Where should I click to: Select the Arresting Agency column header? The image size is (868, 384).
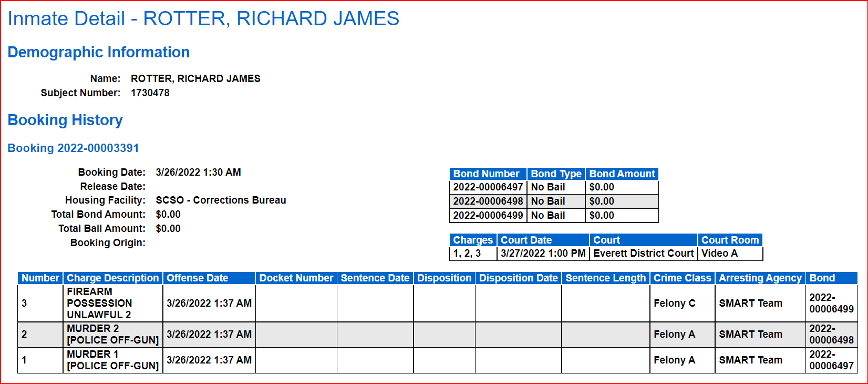(760, 278)
